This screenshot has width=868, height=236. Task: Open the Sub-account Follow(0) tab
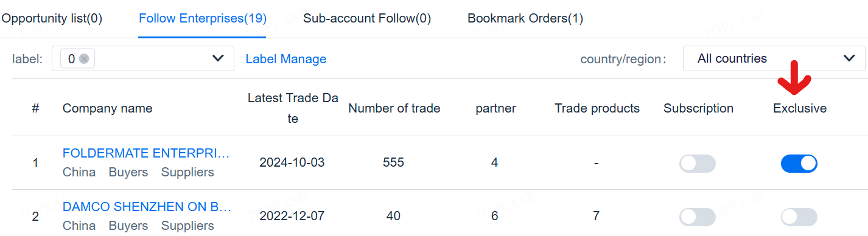point(367,18)
